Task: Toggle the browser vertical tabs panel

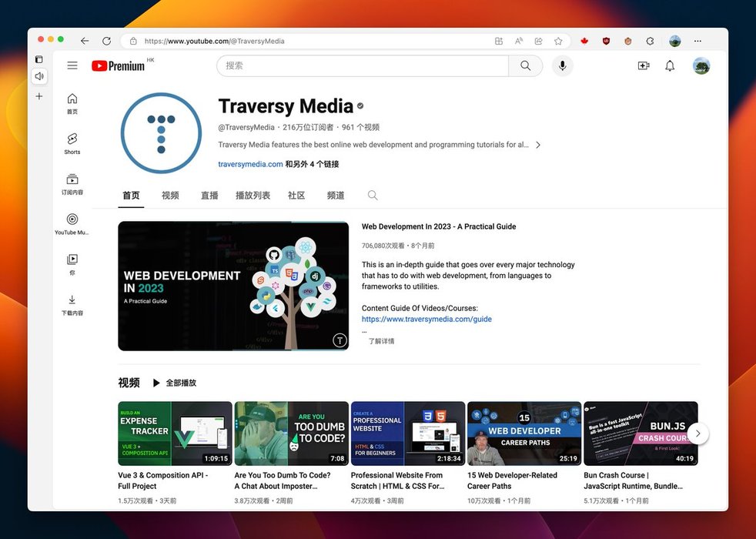Action: click(39, 59)
